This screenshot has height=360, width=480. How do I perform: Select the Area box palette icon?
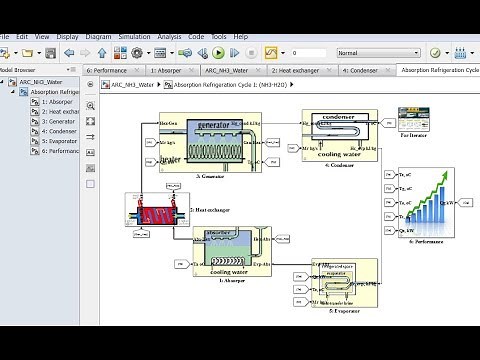point(90,184)
